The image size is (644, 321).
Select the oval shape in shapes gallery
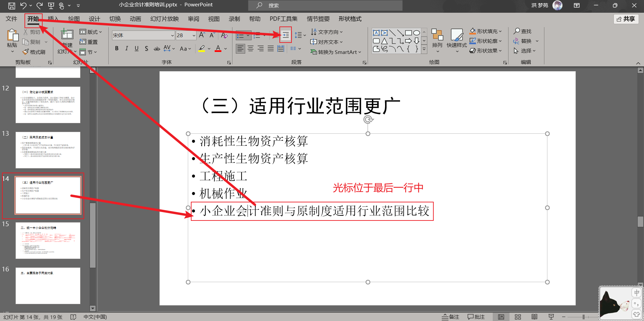point(417,33)
